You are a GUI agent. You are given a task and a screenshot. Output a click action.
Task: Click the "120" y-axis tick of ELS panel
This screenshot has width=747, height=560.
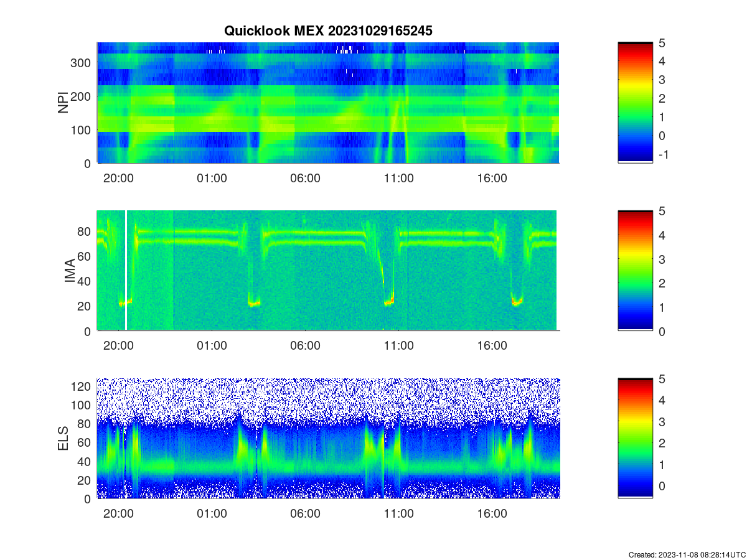[x=82, y=386]
